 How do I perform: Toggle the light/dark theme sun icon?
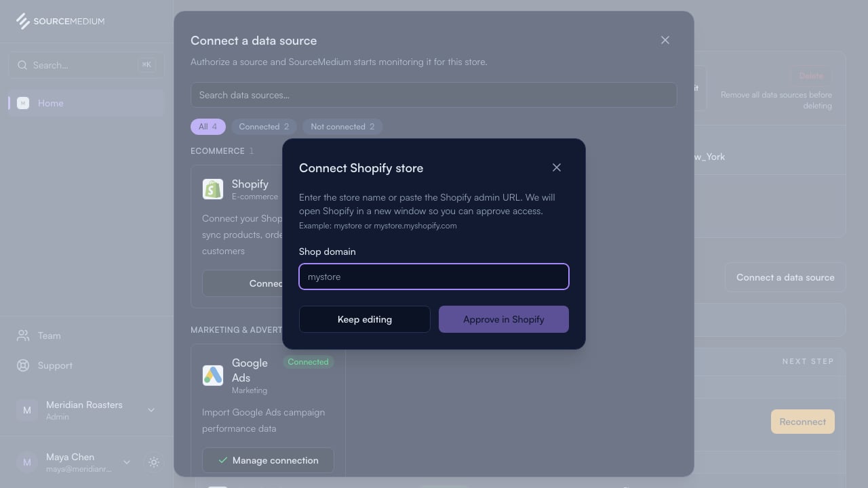(x=154, y=462)
